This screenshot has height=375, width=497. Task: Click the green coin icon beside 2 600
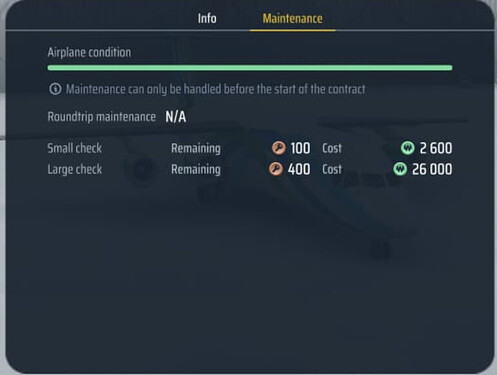tap(407, 148)
